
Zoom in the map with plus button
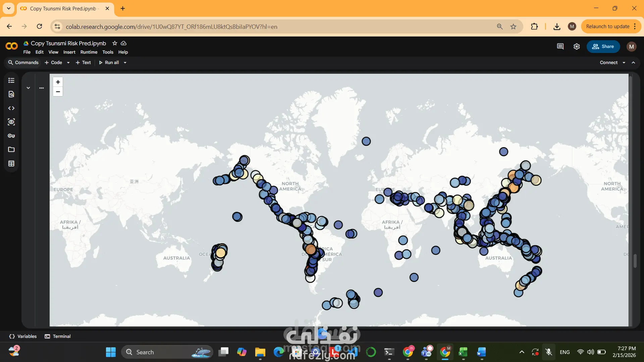[58, 82]
